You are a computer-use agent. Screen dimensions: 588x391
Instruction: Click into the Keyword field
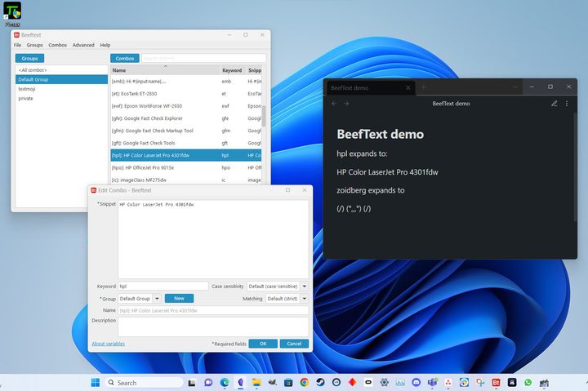163,286
